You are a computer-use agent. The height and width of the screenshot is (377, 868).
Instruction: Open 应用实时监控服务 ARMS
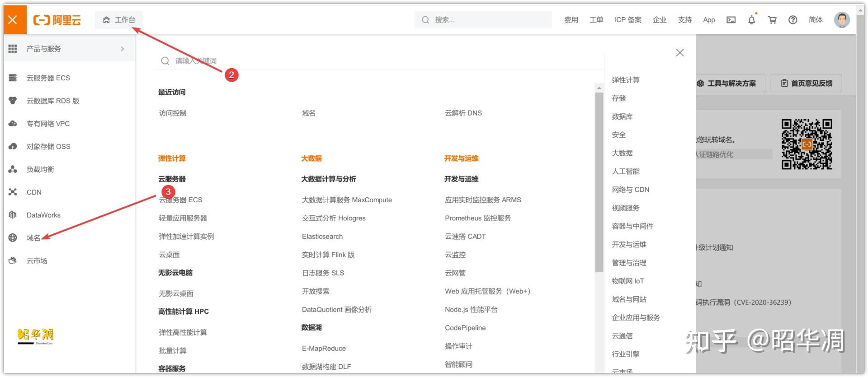[x=483, y=200]
